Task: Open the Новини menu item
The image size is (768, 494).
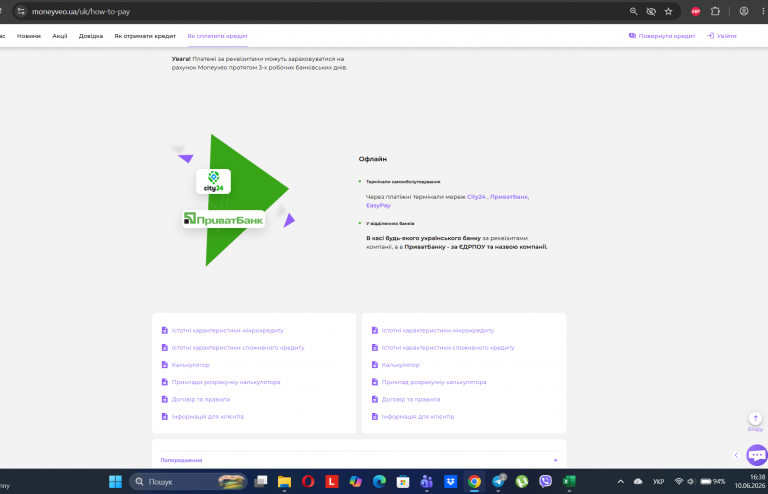Action: pyautogui.click(x=29, y=36)
